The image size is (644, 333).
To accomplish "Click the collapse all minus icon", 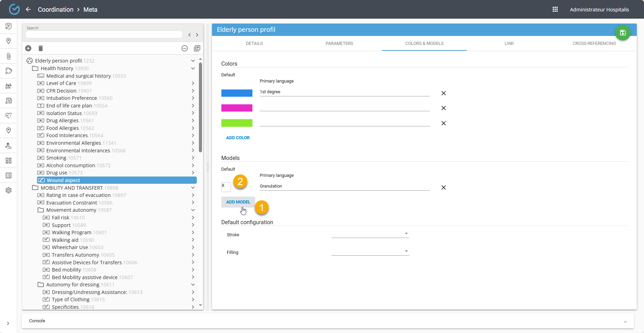I will (x=185, y=48).
